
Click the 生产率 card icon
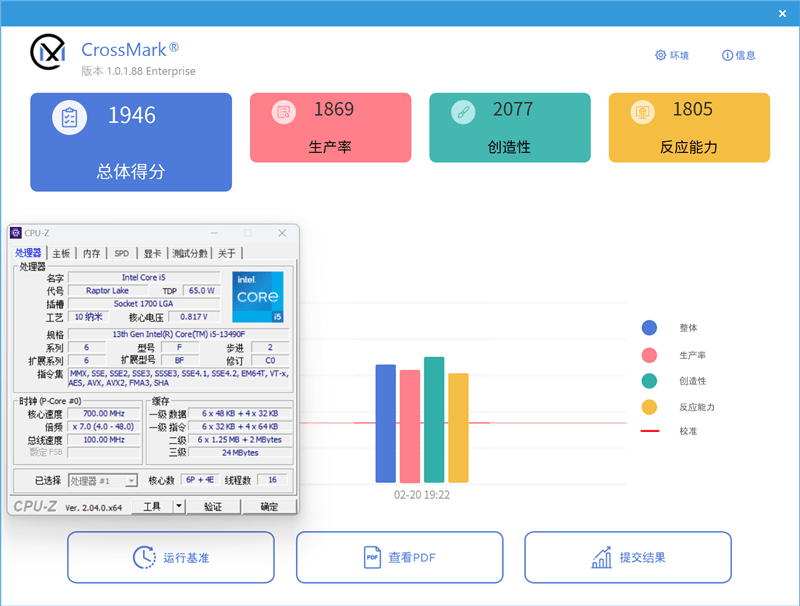click(x=284, y=111)
